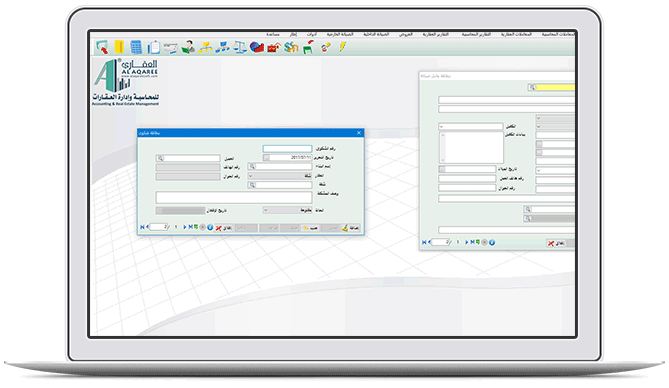Open the balance scales toolbar icon

point(240,47)
